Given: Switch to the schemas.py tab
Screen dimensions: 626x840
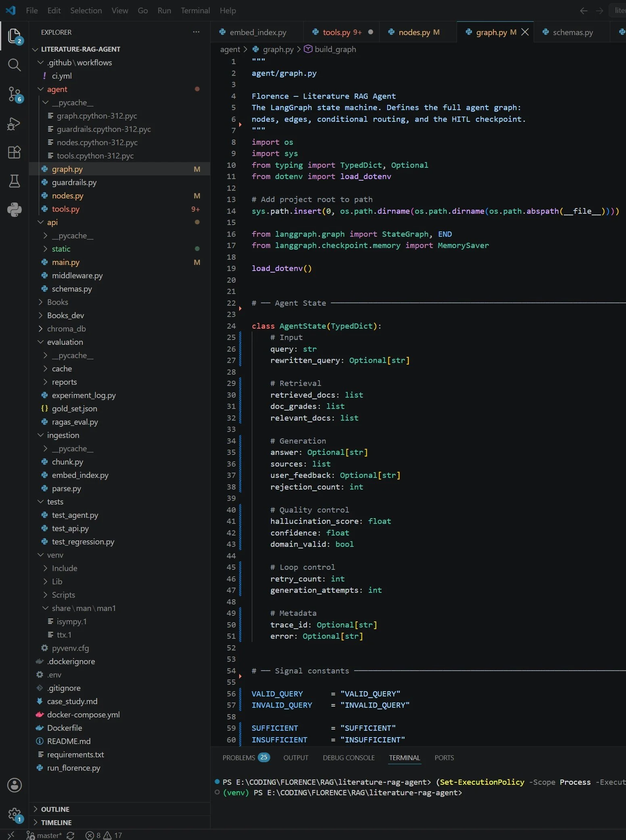Looking at the screenshot, I should click(x=572, y=32).
